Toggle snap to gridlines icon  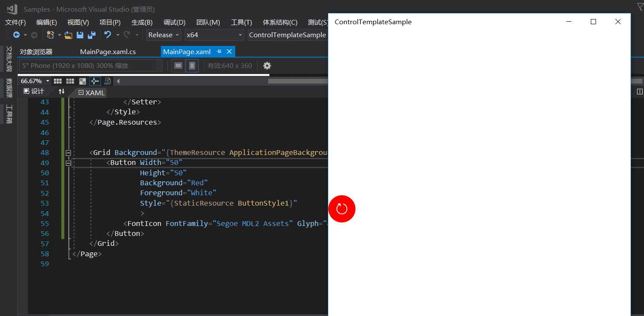pos(70,81)
